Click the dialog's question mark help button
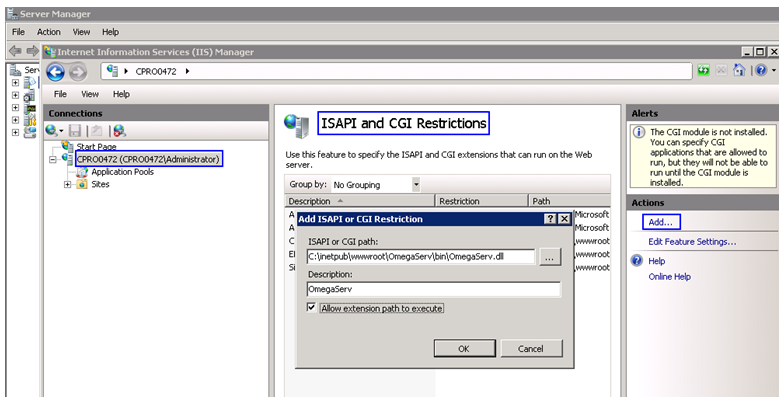782x401 pixels. coord(551,219)
